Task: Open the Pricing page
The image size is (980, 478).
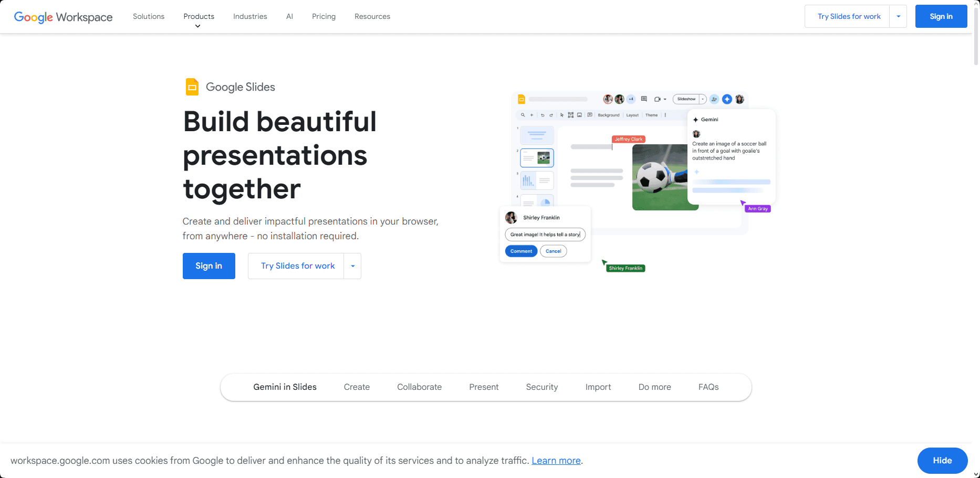Action: coord(324,16)
